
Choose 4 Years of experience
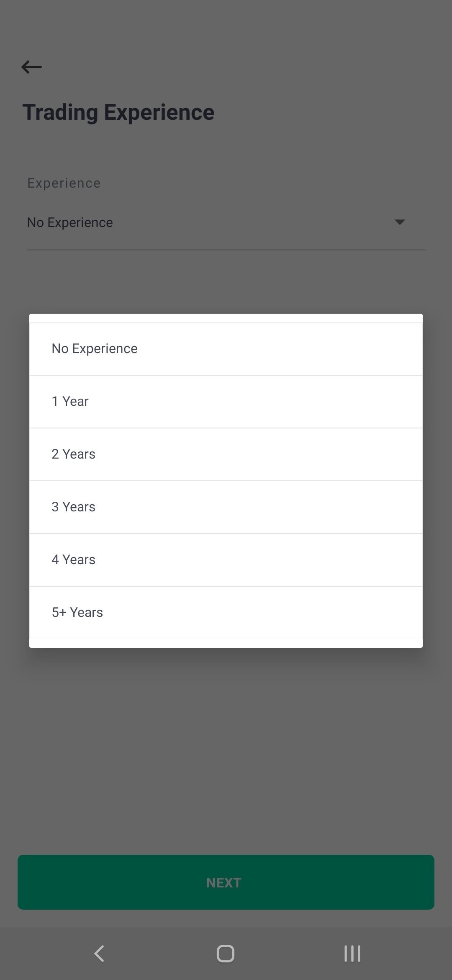pos(226,560)
